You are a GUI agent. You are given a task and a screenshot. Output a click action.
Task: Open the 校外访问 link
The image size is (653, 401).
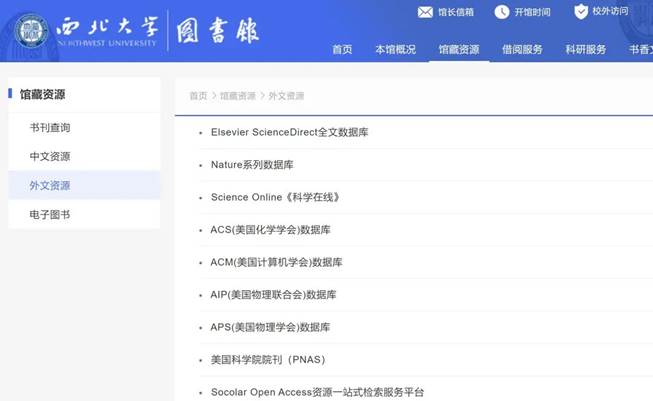tap(610, 11)
